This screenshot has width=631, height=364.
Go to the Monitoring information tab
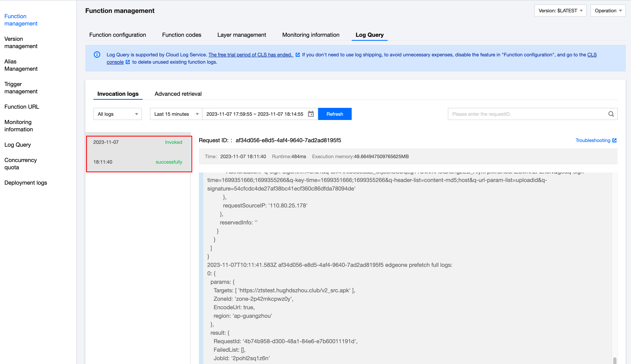pyautogui.click(x=311, y=35)
